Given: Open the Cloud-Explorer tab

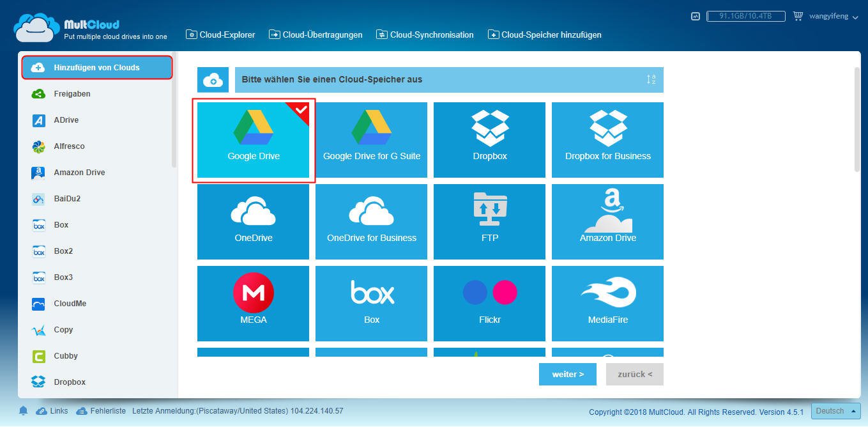Looking at the screenshot, I should coord(220,35).
